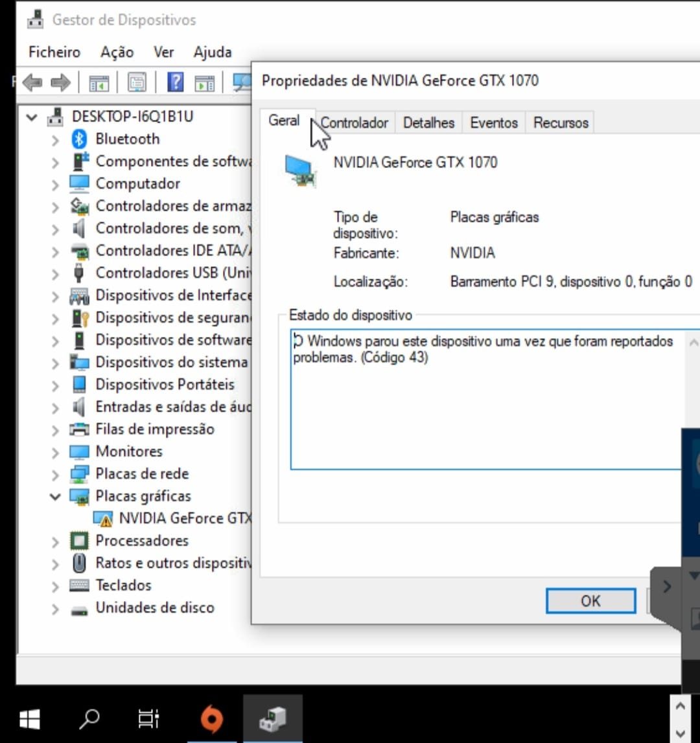Click the Teclados keyboard icon
Image resolution: width=700 pixels, height=743 pixels.
coord(79,585)
